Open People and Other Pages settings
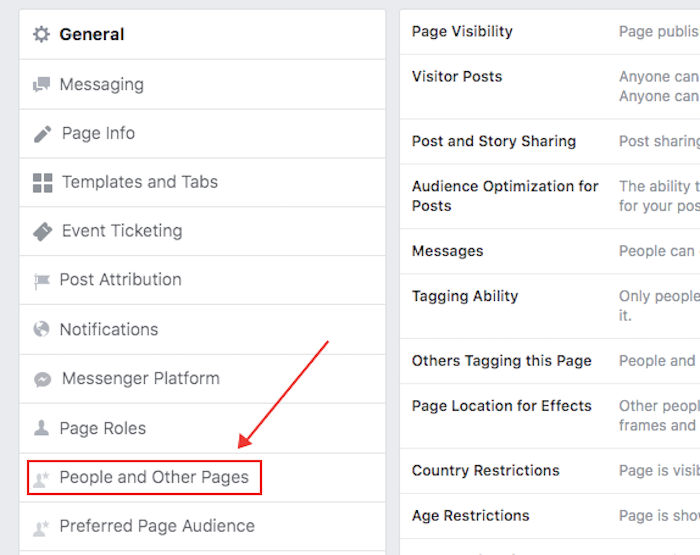This screenshot has height=555, width=700. pos(153,477)
